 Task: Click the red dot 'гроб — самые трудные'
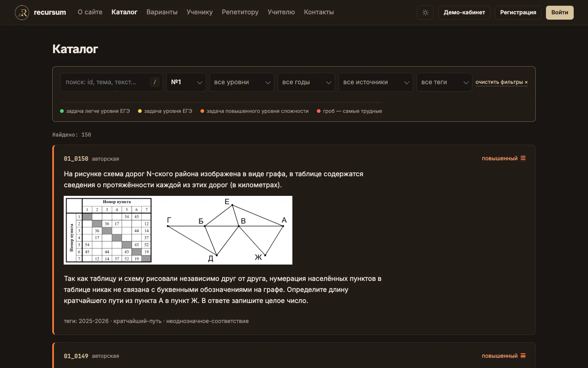[x=318, y=111]
